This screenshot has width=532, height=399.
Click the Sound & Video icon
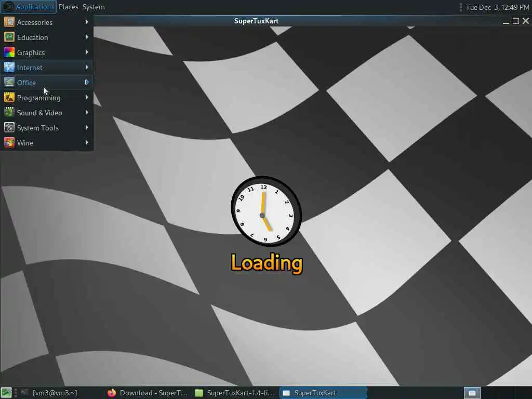coord(9,113)
